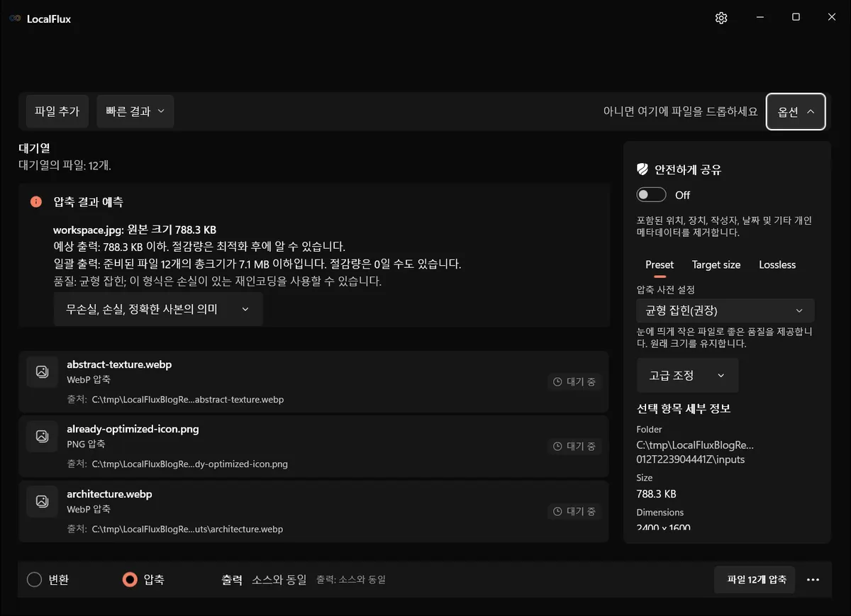This screenshot has width=851, height=616.
Task: Collapse the 옵션 panel button
Action: tap(796, 112)
